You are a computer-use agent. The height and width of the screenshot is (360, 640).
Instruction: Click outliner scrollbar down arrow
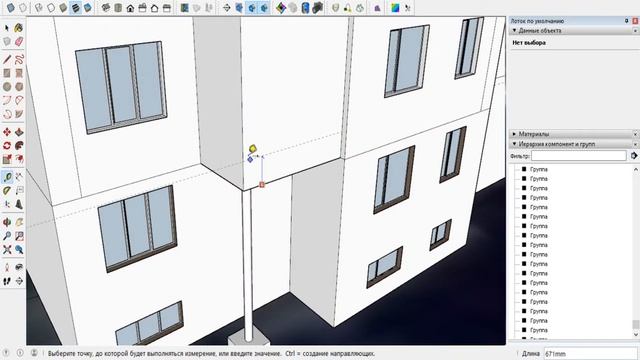coord(636,335)
